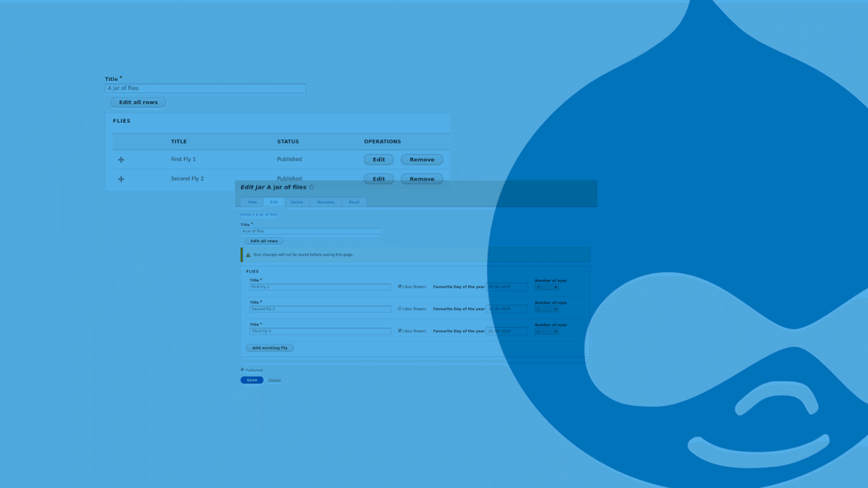This screenshot has width=868, height=488.
Task: Click Remove button for Second Fly 2
Action: coord(422,179)
